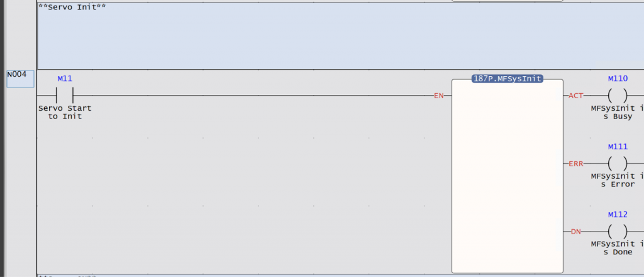Viewport: 644px width, 277px height.
Task: Click the DN output pin label
Action: (x=576, y=232)
